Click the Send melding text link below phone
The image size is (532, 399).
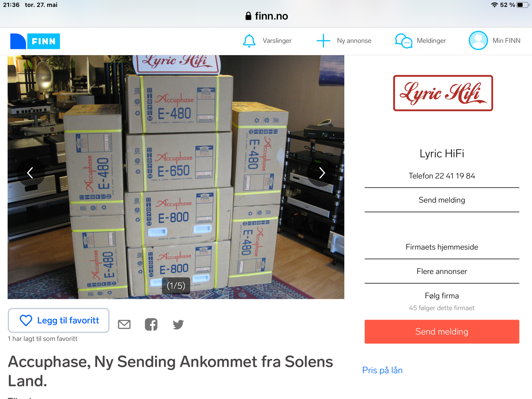442,200
